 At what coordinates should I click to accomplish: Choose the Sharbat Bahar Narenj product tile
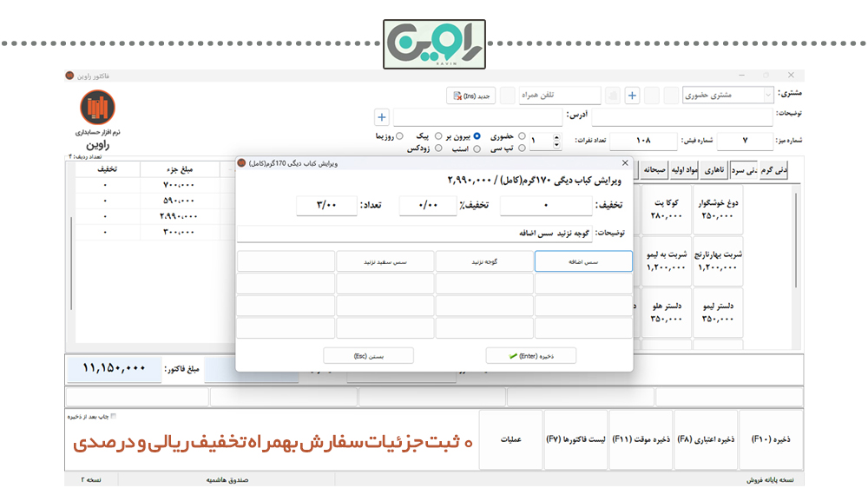pyautogui.click(x=718, y=261)
